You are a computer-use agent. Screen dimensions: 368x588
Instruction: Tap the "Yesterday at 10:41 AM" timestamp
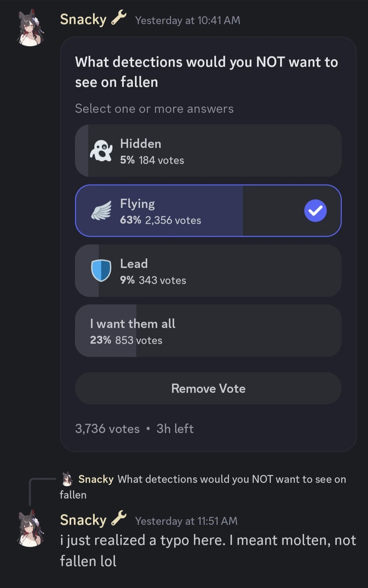[x=188, y=20]
